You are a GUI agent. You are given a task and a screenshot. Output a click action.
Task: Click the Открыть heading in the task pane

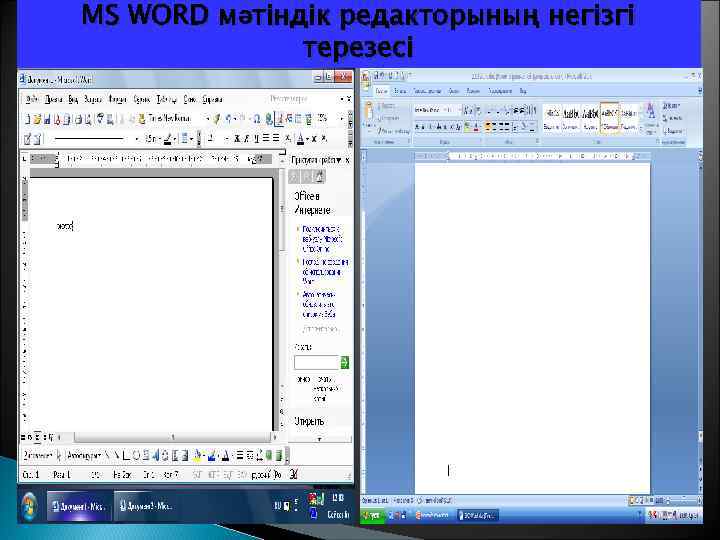pyautogui.click(x=309, y=421)
